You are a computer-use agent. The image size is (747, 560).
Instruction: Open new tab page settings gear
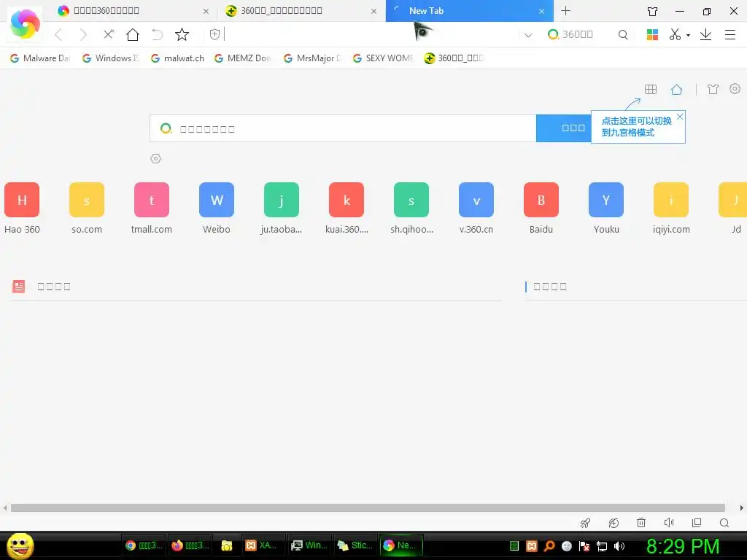click(735, 88)
